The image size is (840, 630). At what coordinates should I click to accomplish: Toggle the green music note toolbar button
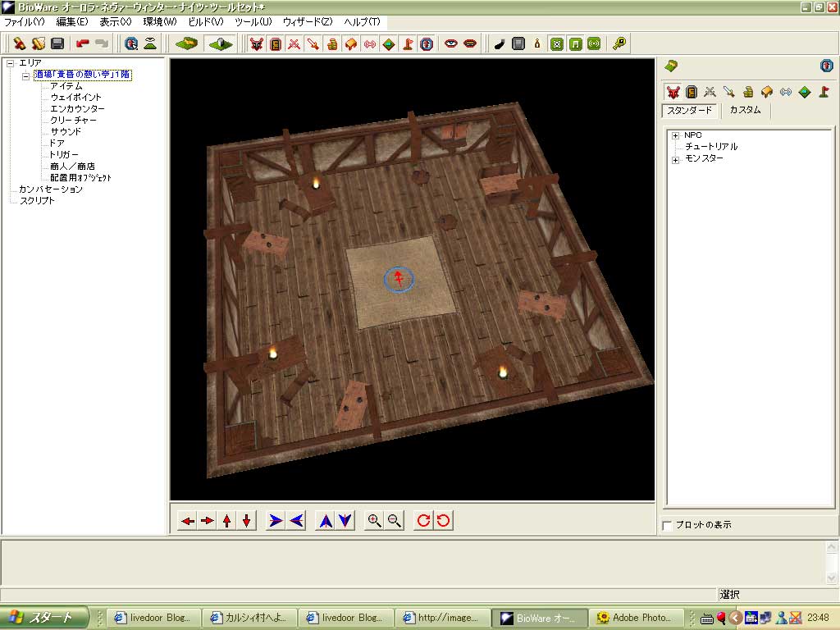[575, 43]
